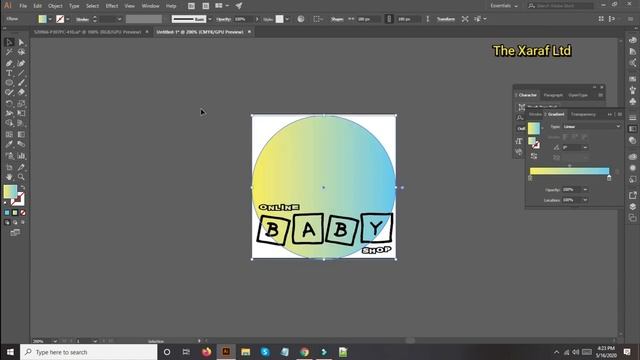The image size is (640, 360).
Task: Select the Direct Selection tool
Action: [x=21, y=42]
